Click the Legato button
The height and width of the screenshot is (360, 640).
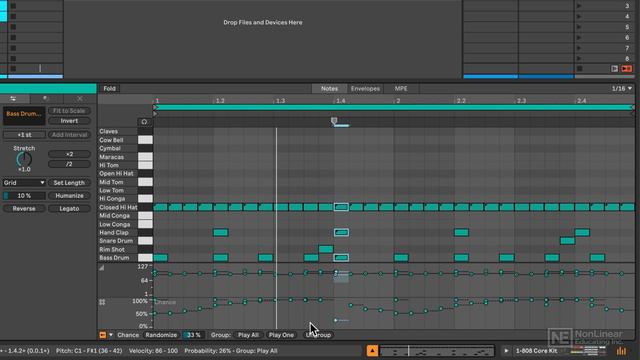(x=69, y=209)
